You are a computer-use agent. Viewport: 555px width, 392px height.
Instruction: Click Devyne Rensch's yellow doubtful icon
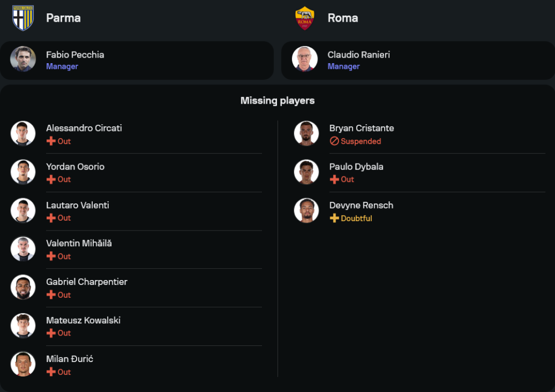[x=334, y=218]
